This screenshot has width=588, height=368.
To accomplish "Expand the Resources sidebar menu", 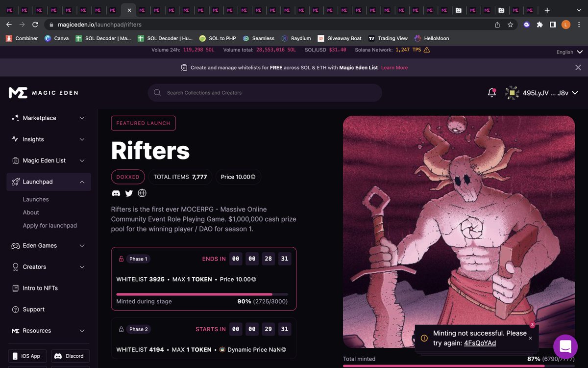I will tap(49, 331).
